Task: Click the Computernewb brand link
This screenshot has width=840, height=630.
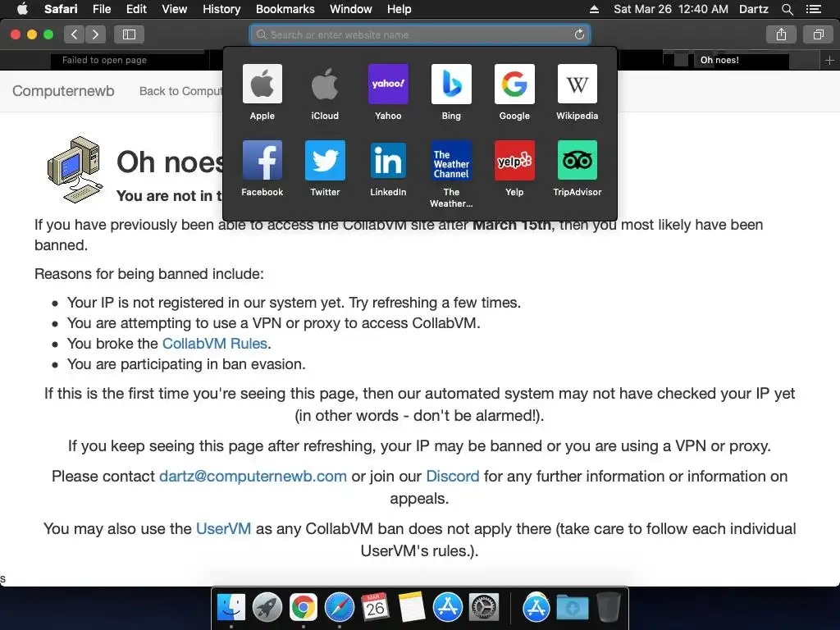Action: coord(63,91)
